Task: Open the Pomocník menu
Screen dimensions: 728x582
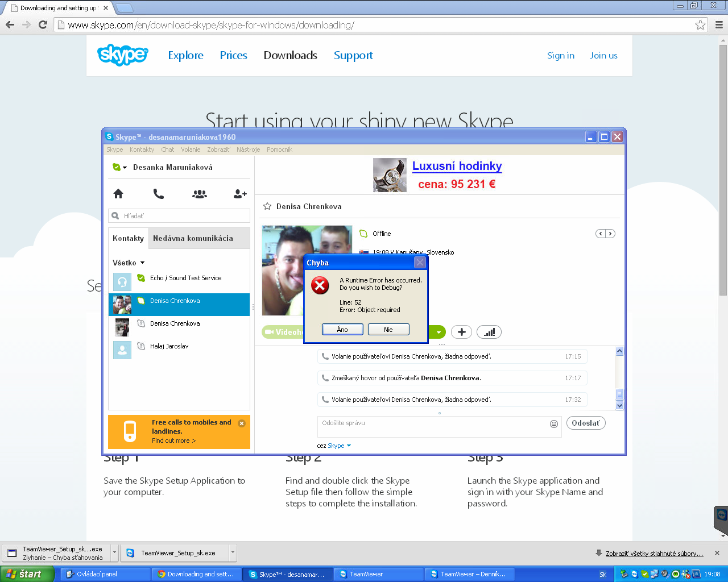Action: pos(279,149)
